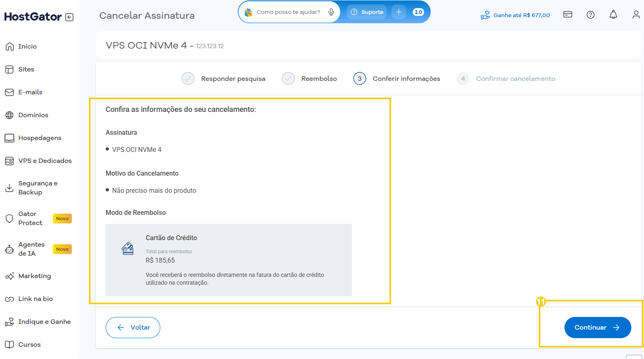Viewport: 644px width, 359px height.
Task: Click the assistant mascot icon in search bar
Action: (248, 12)
